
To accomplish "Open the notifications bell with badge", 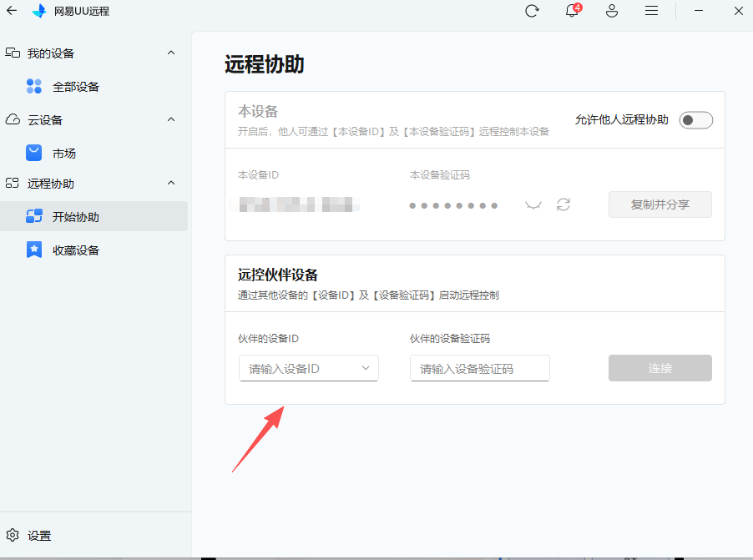I will click(573, 10).
